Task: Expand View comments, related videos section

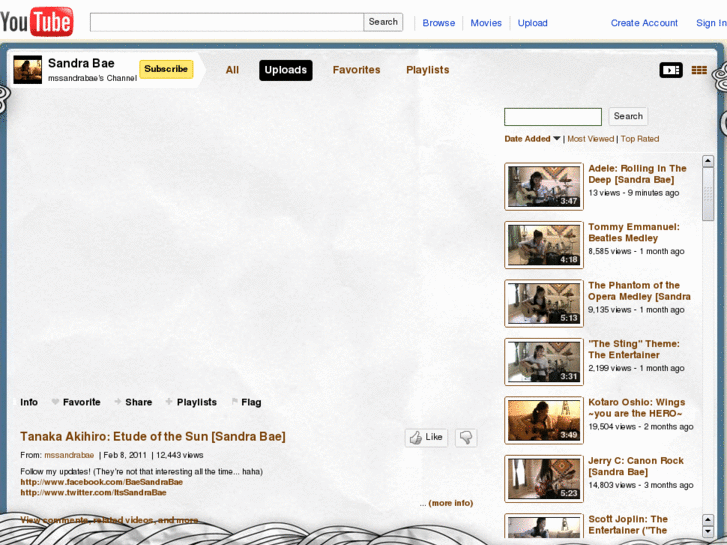Action: tap(109, 520)
